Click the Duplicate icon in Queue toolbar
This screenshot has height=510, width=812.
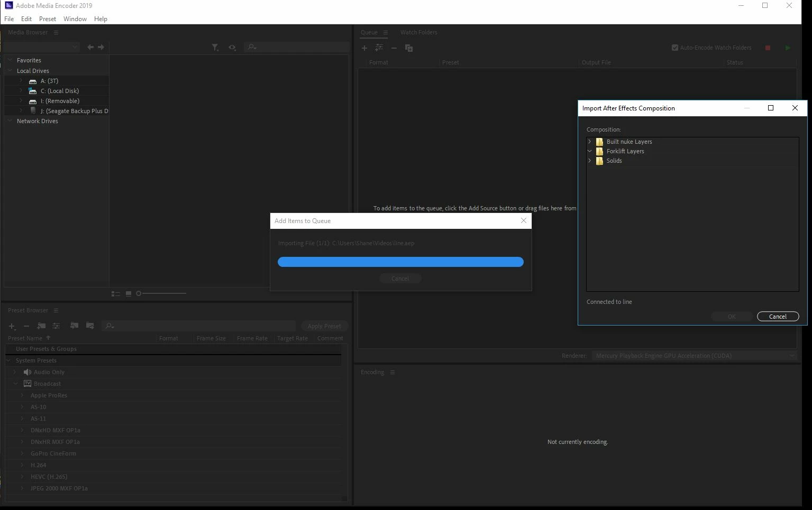coord(409,48)
